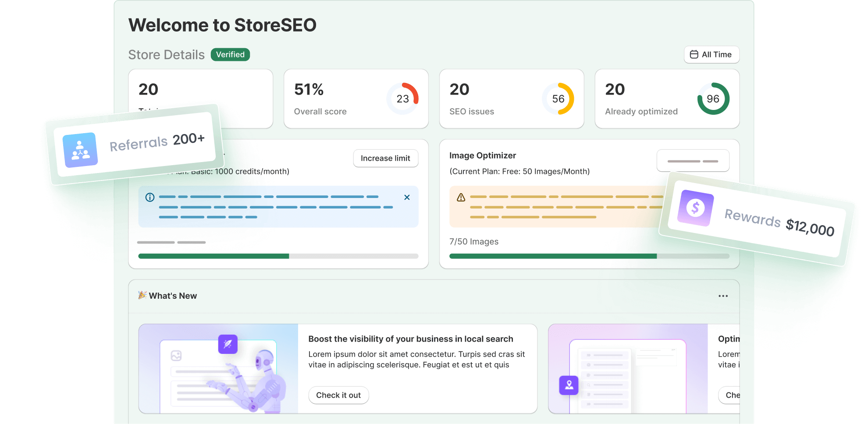Viewport: 868px width, 424px height.
Task: Click the Increase limit button
Action: click(x=386, y=158)
